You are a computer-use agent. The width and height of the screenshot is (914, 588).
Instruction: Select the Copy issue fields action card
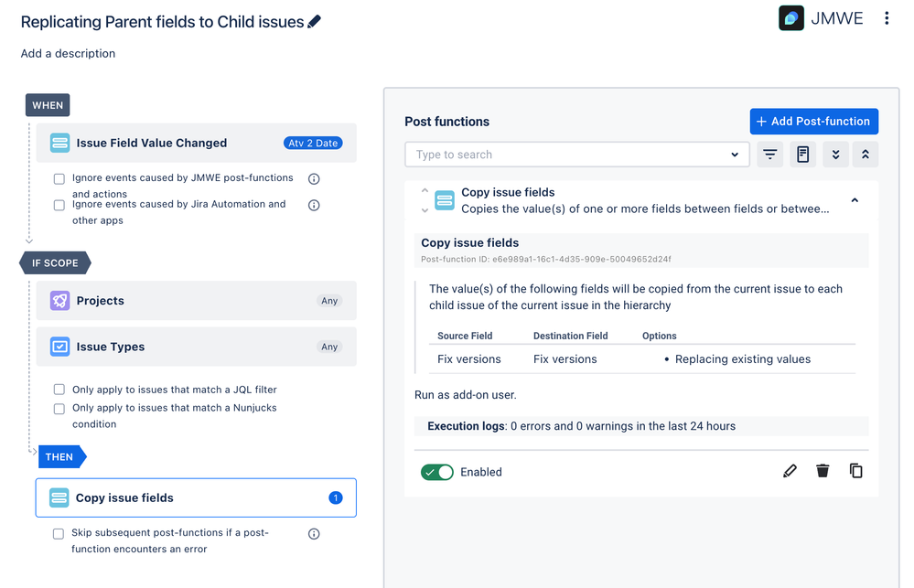(196, 497)
